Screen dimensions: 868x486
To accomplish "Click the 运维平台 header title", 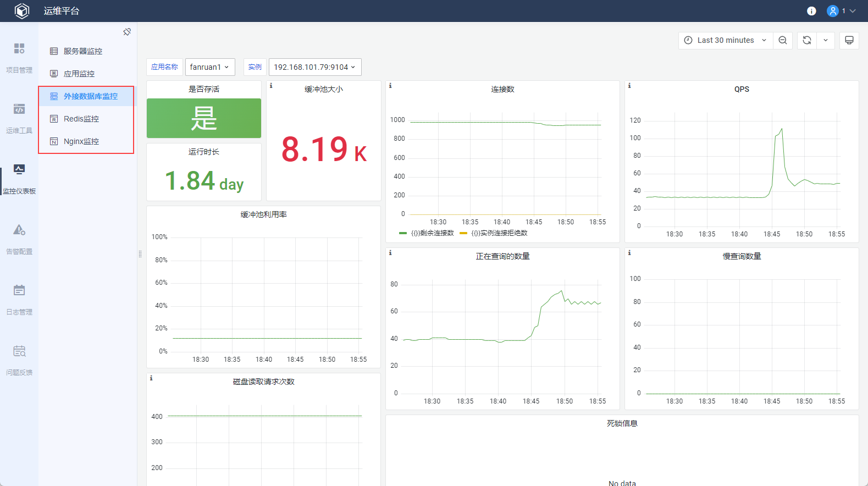I will [x=62, y=11].
